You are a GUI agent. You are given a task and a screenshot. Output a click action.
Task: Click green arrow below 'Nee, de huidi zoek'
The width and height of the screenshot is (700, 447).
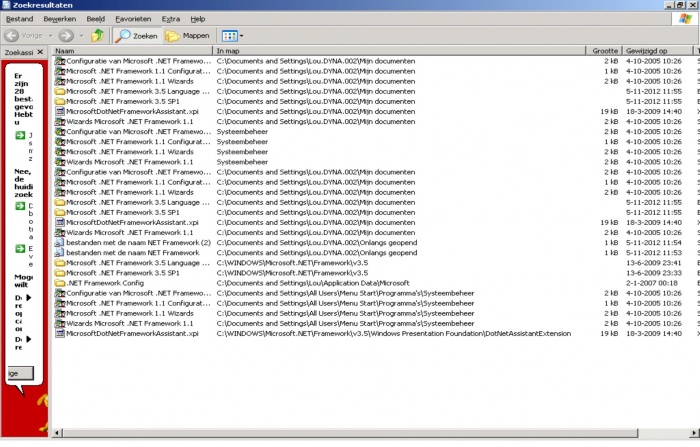20,206
